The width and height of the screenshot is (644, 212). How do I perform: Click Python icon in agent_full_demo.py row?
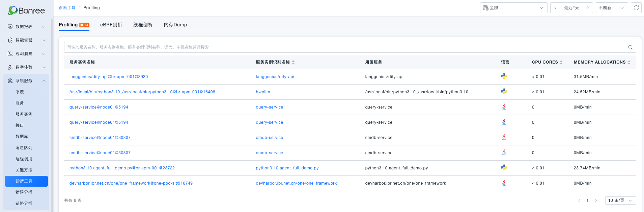tap(504, 168)
